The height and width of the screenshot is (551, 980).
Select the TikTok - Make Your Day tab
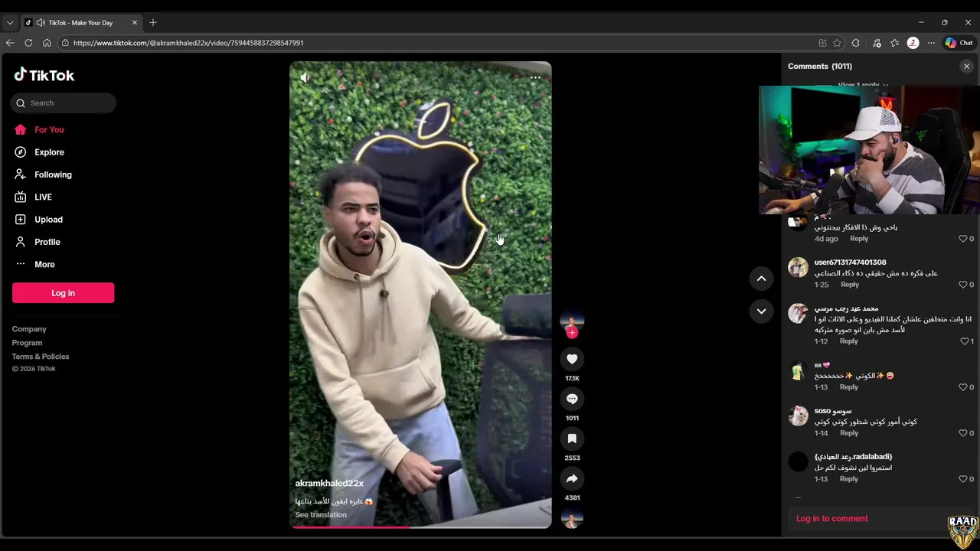[80, 23]
